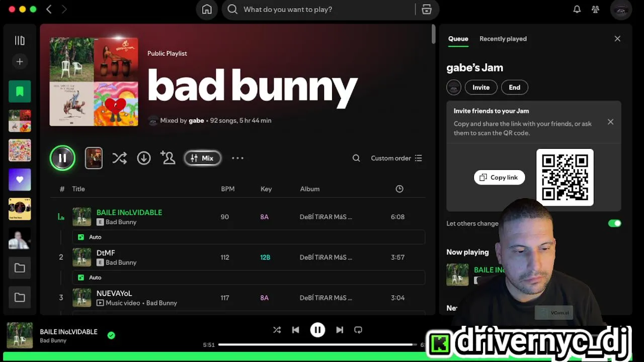Viewport: 644px width, 362px height.
Task: Skip to next track
Action: coord(340,330)
